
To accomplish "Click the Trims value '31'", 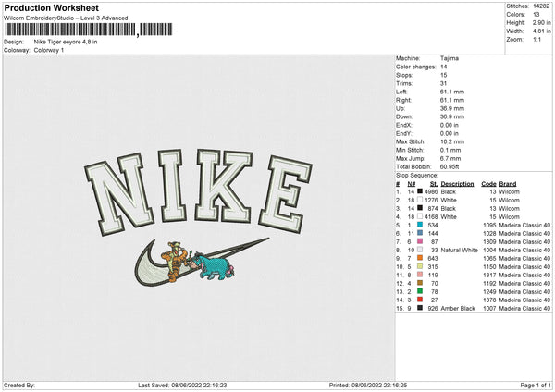I will tap(443, 83).
